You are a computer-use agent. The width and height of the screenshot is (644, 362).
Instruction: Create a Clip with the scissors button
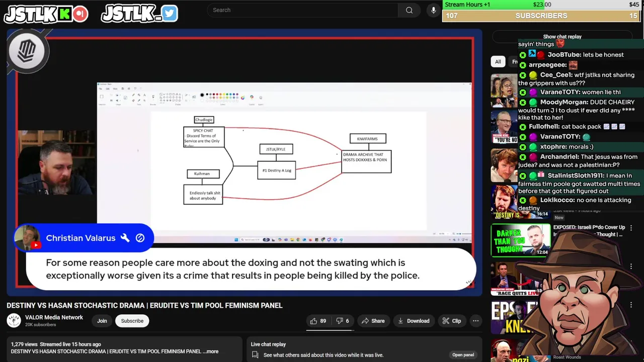451,321
